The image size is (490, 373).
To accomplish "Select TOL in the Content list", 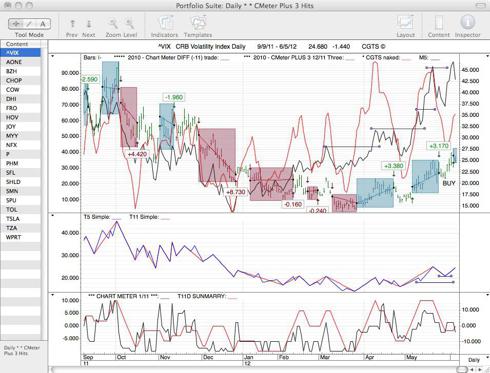I will 21,210.
